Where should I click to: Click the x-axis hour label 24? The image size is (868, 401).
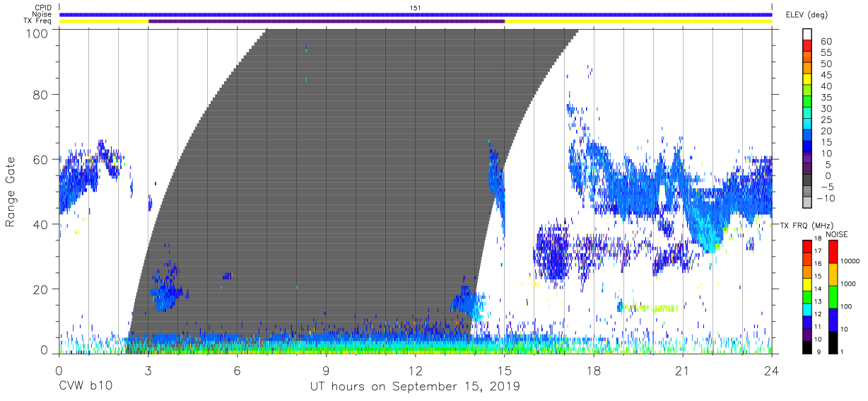click(x=771, y=371)
